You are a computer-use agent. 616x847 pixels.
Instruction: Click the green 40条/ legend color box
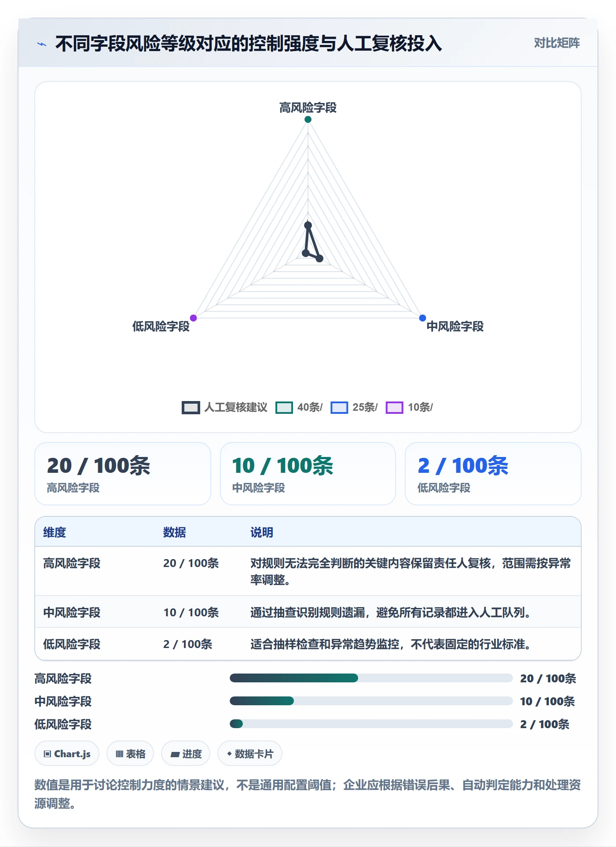coord(284,408)
